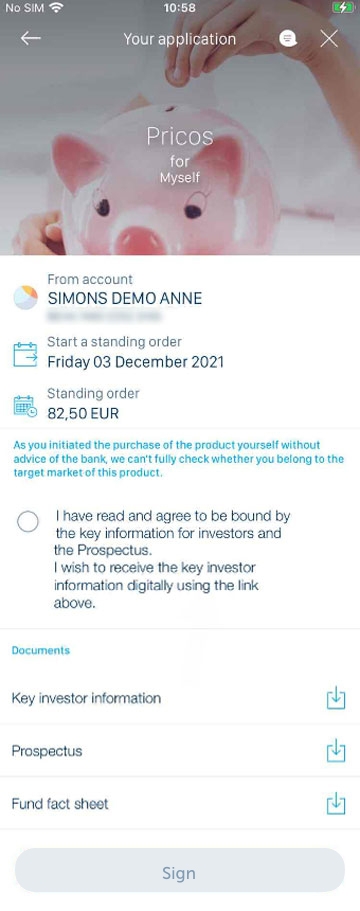Open the chat bubble icon
Viewport: 360px width, 911px height.
[x=288, y=38]
